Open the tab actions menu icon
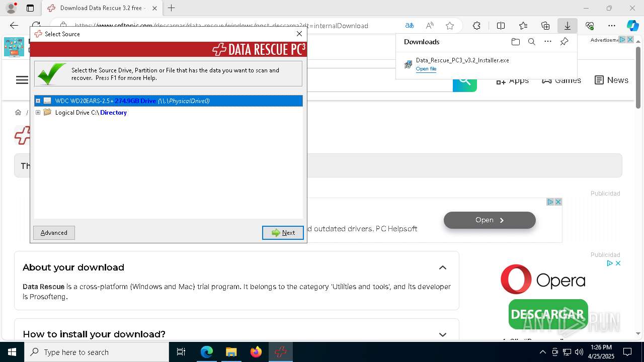Screen dimensions: 644x362 point(30,8)
